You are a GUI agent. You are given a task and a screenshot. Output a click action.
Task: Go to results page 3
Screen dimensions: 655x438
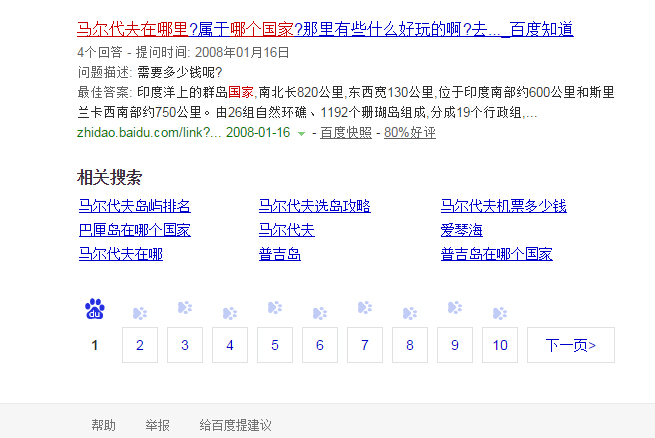185,345
